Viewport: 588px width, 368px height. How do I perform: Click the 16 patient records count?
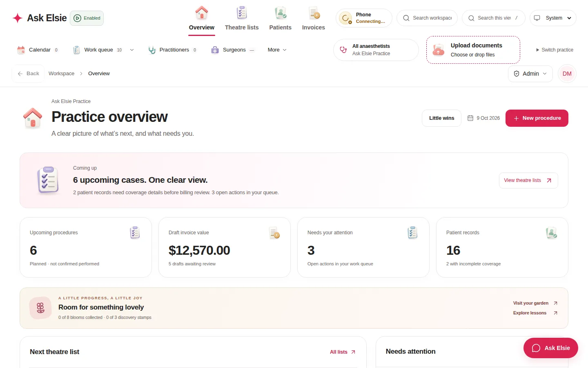[453, 250]
